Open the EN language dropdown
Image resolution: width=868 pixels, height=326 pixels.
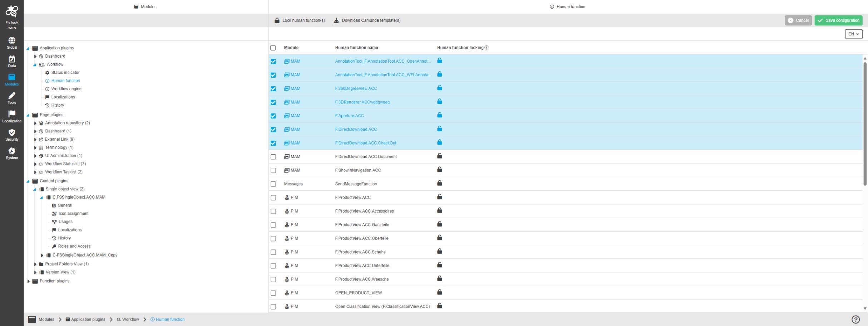point(853,34)
